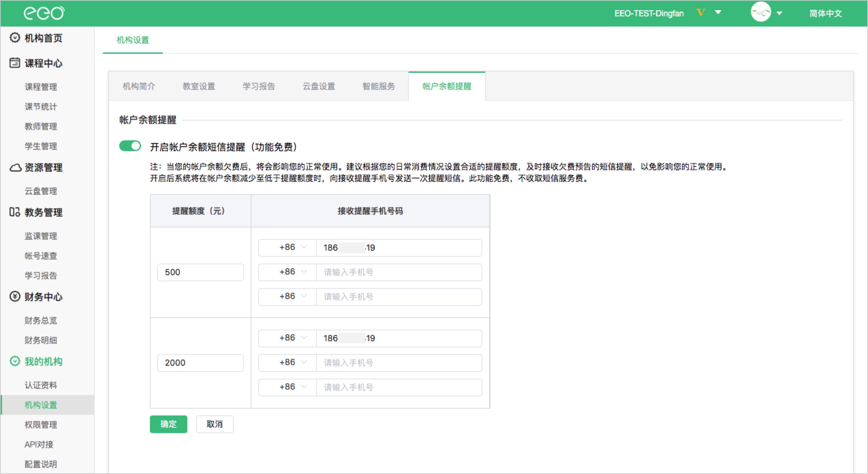Go to 教师管理 in sidebar
The width and height of the screenshot is (868, 474).
click(x=41, y=126)
